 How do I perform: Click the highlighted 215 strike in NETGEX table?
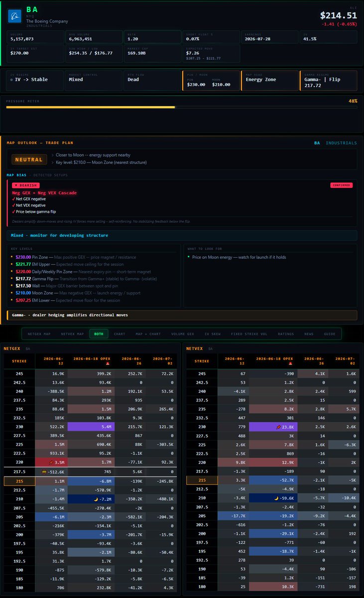coord(19,481)
